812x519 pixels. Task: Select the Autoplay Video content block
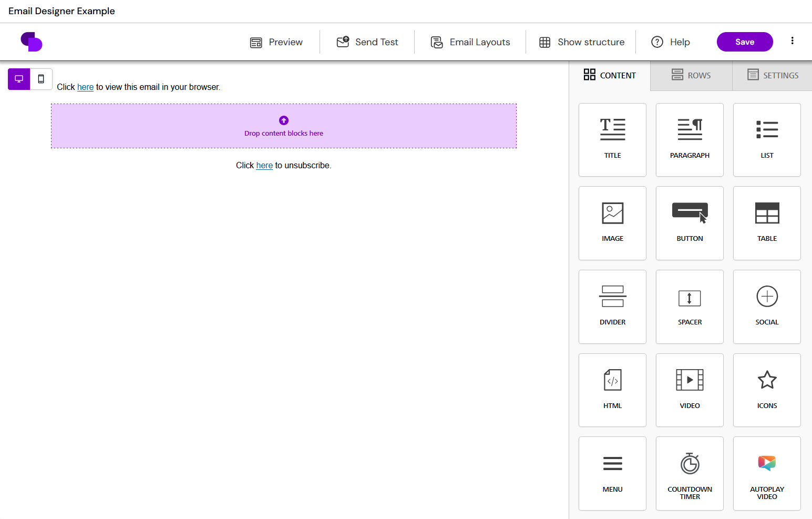click(767, 473)
